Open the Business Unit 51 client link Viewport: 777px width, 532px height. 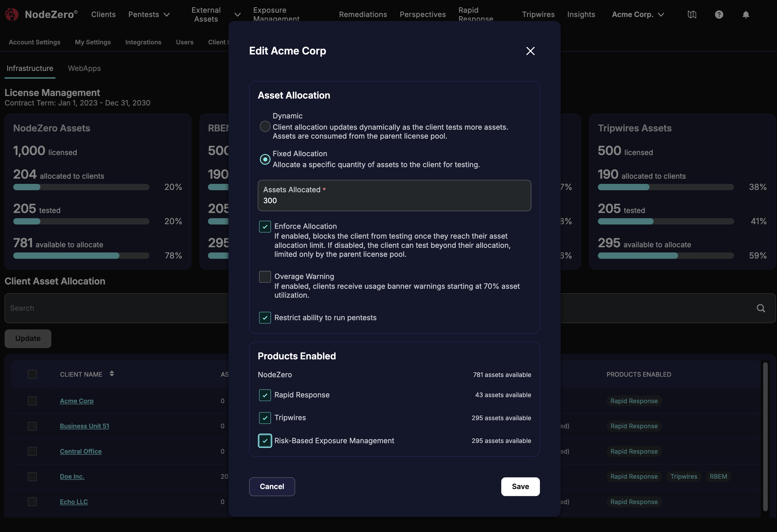coord(84,426)
